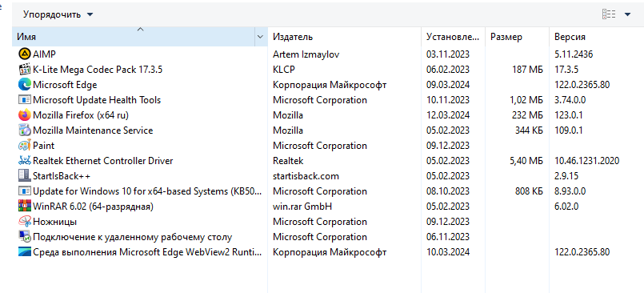644x293 pixels.
Task: Select the WinRAR 6.02 icon
Action: pyautogui.click(x=25, y=207)
